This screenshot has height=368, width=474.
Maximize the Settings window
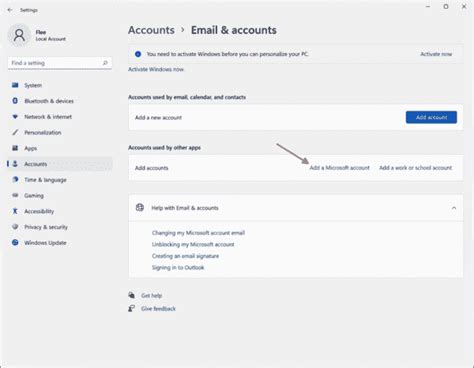point(446,6)
